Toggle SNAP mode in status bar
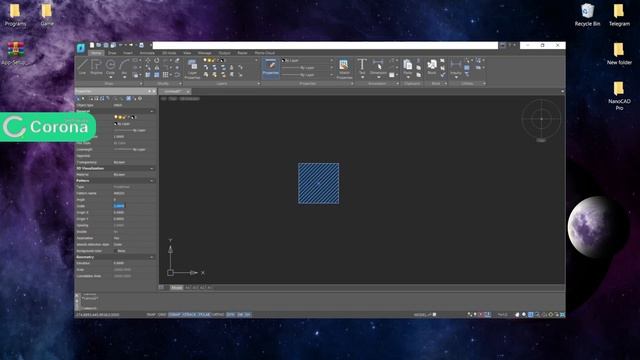Viewport: 640px width, 360px height. coord(151,315)
